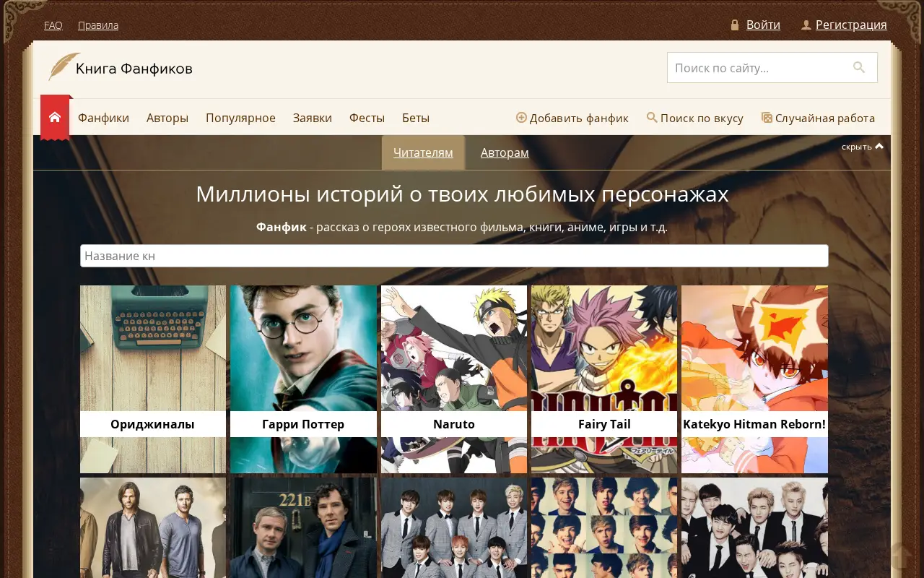Click the Ориджиналы caption label
This screenshot has height=578, width=924.
click(153, 424)
